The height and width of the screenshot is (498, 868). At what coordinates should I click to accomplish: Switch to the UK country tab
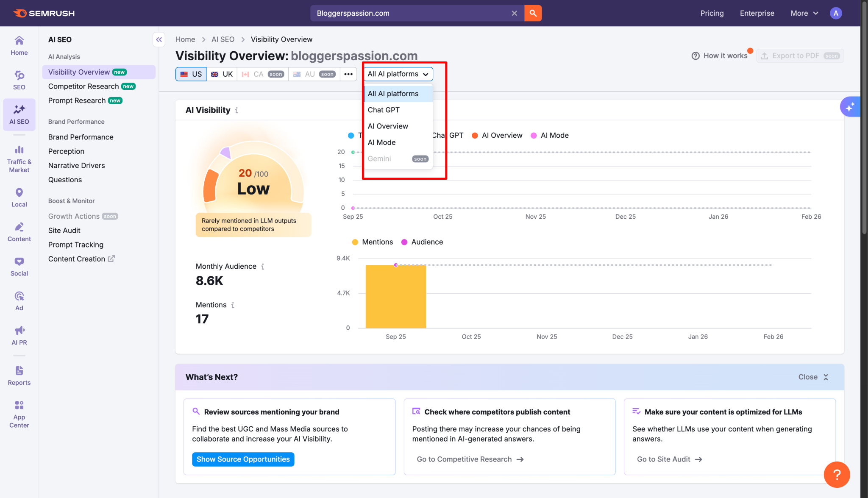coord(221,74)
